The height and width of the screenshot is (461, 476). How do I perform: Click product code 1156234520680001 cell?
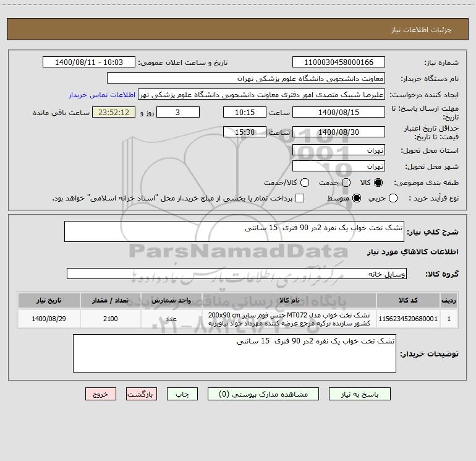tap(408, 319)
